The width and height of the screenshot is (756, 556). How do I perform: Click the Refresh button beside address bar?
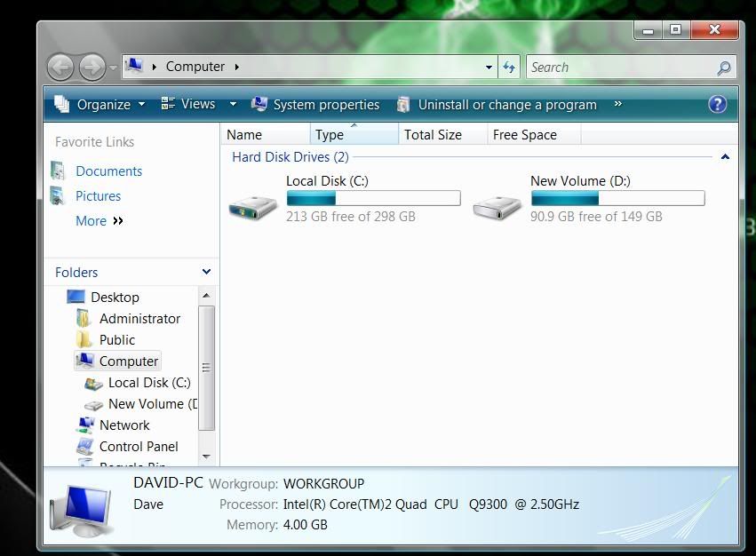coord(509,67)
